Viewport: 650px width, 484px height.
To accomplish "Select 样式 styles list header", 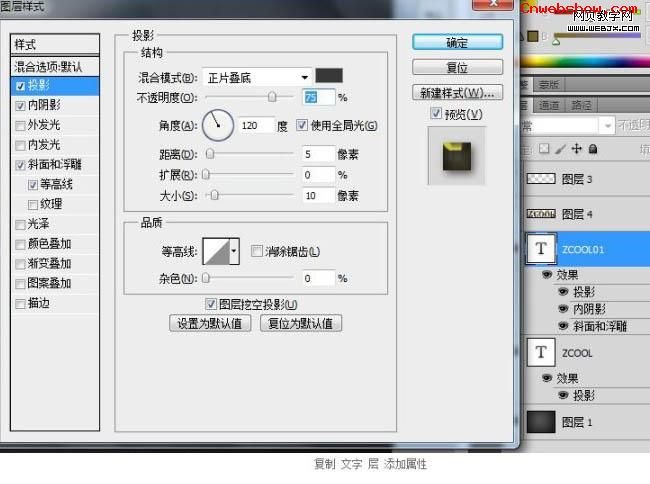I will 55,44.
